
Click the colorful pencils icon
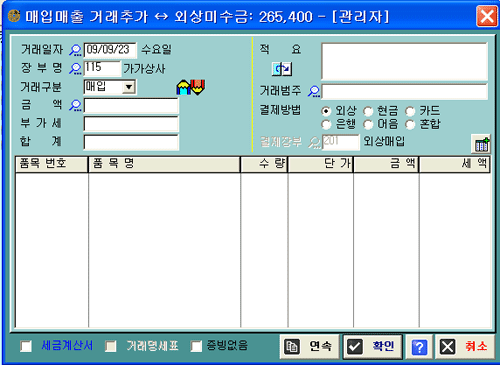coord(191,87)
